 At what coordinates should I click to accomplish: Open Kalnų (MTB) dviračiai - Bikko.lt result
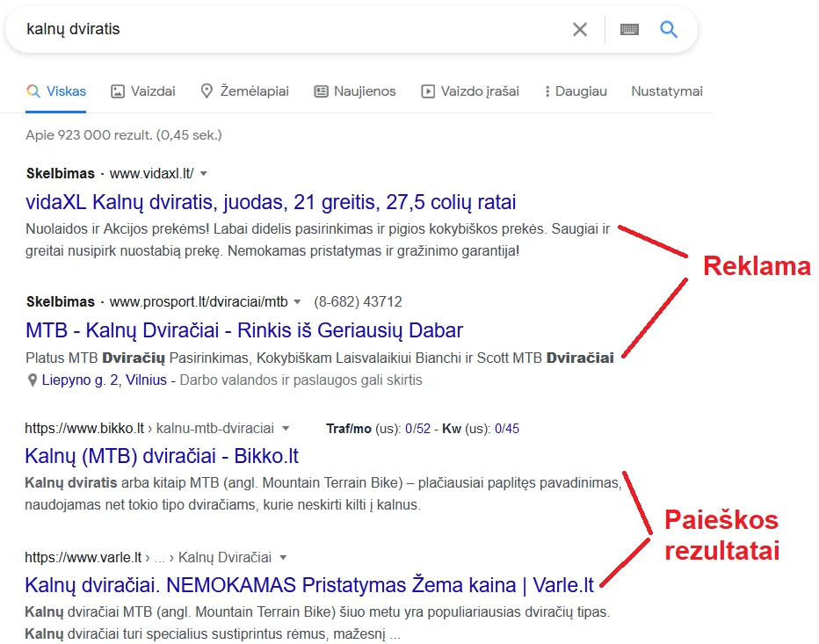(162, 457)
